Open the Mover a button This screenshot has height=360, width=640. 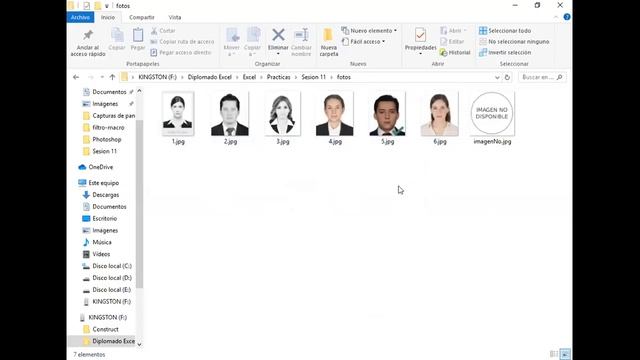point(232,42)
